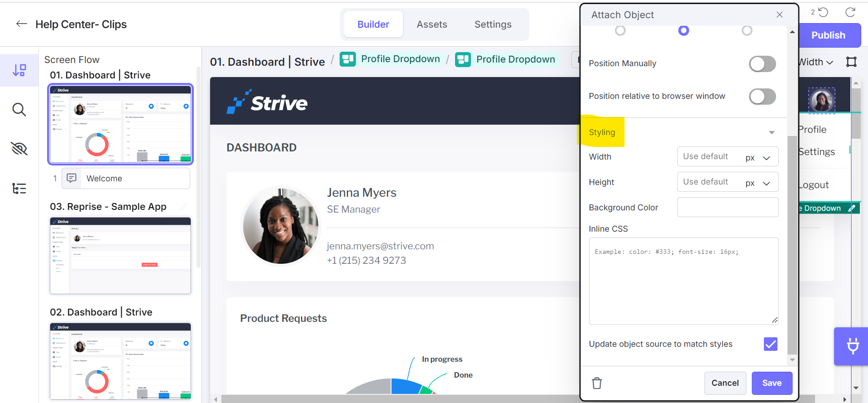Click first Profile Dropdown breadcrumb text
The image size is (868, 403).
coord(400,59)
